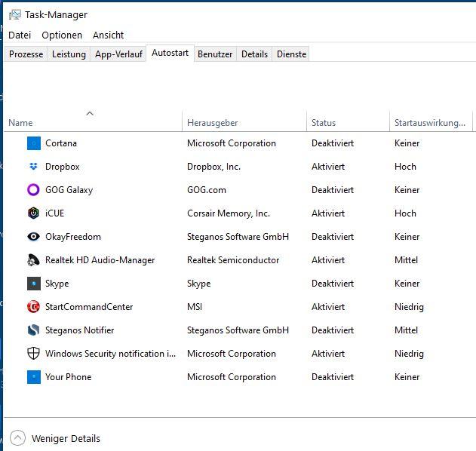Screen dimensions: 476x451
Task: Select the Your Phone entry name
Action: pos(69,377)
